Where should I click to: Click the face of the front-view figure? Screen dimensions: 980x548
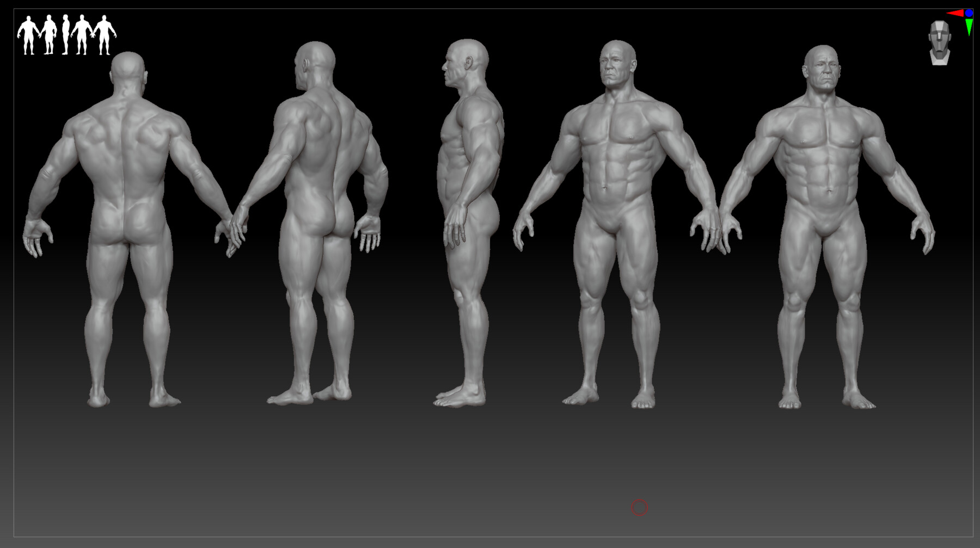pyautogui.click(x=825, y=71)
